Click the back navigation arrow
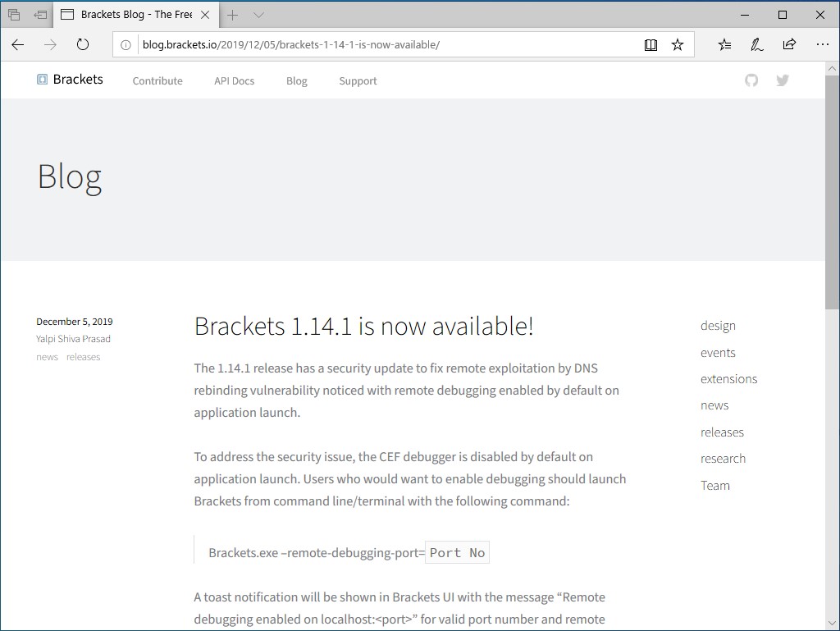 (x=17, y=45)
